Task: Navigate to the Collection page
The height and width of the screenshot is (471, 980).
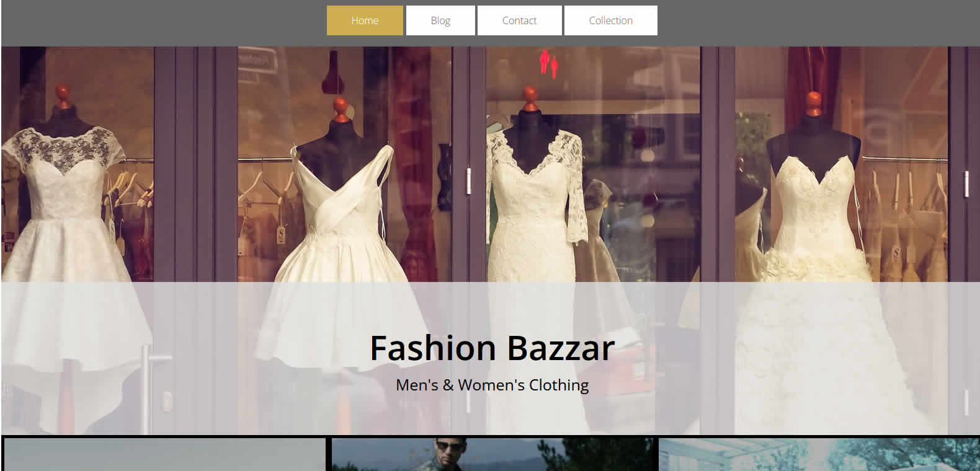Action: tap(611, 20)
